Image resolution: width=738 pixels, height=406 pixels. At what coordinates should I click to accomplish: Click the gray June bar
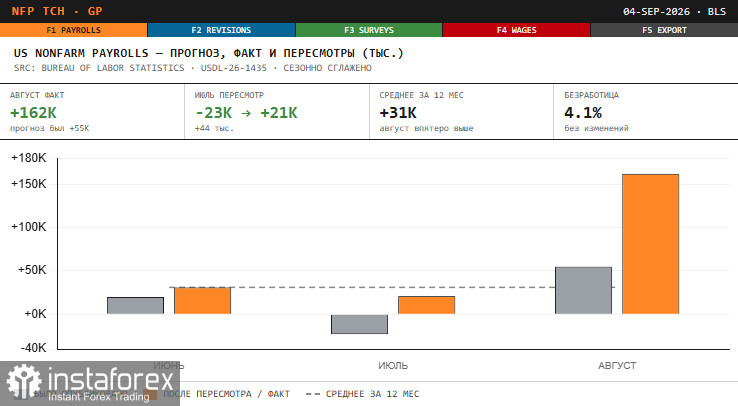136,306
